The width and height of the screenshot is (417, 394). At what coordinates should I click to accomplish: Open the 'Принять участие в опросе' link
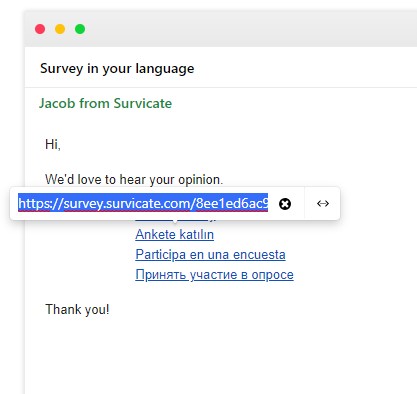(214, 275)
